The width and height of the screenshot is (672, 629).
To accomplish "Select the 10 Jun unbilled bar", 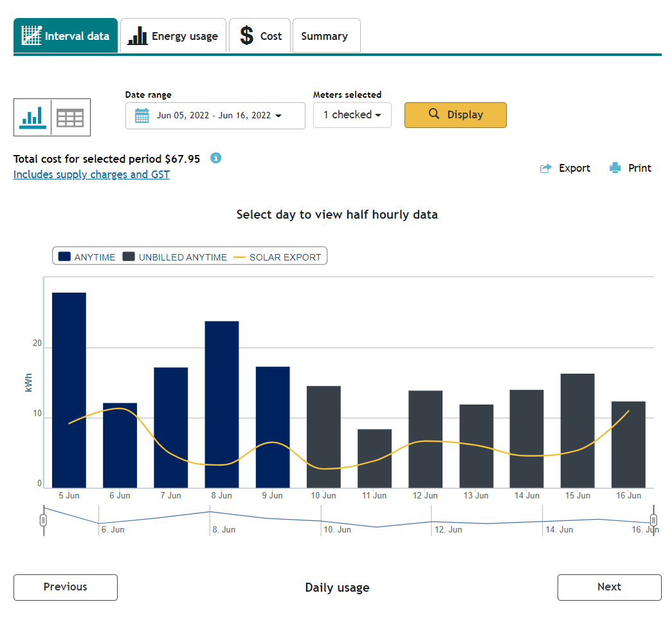I will [x=323, y=437].
